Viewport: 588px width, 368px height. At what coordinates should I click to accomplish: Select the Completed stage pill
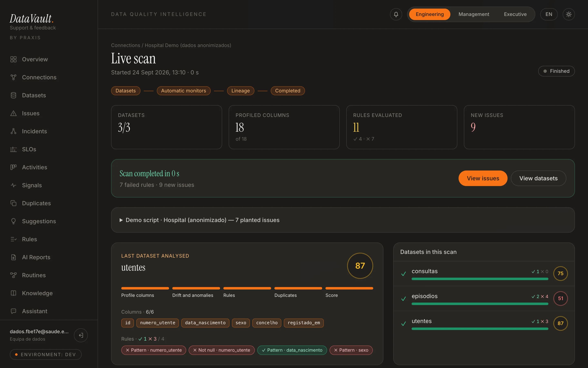tap(288, 91)
